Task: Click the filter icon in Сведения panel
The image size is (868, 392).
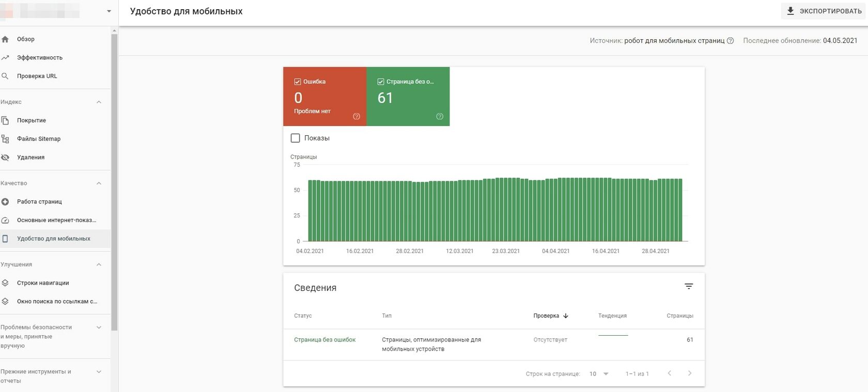Action: pyautogui.click(x=689, y=286)
